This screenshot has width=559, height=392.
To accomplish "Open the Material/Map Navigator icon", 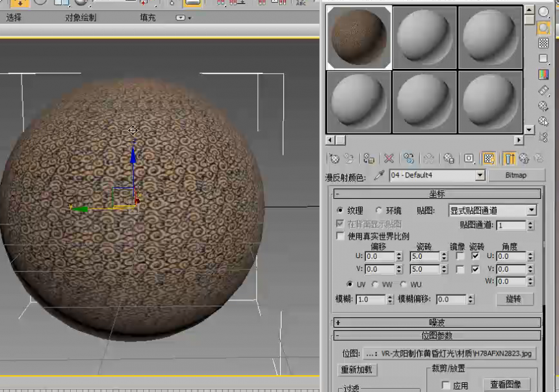I will pos(543,137).
